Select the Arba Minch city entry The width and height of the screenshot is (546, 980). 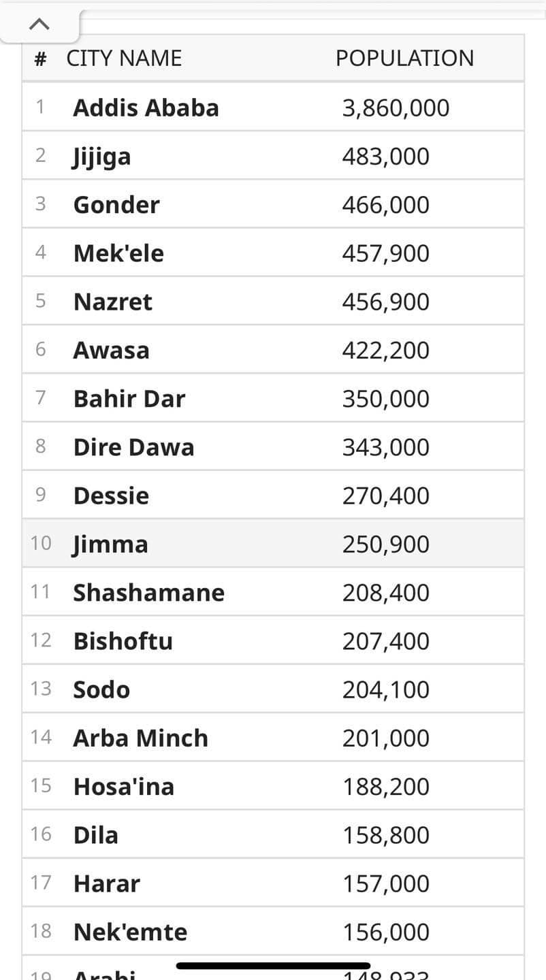140,738
